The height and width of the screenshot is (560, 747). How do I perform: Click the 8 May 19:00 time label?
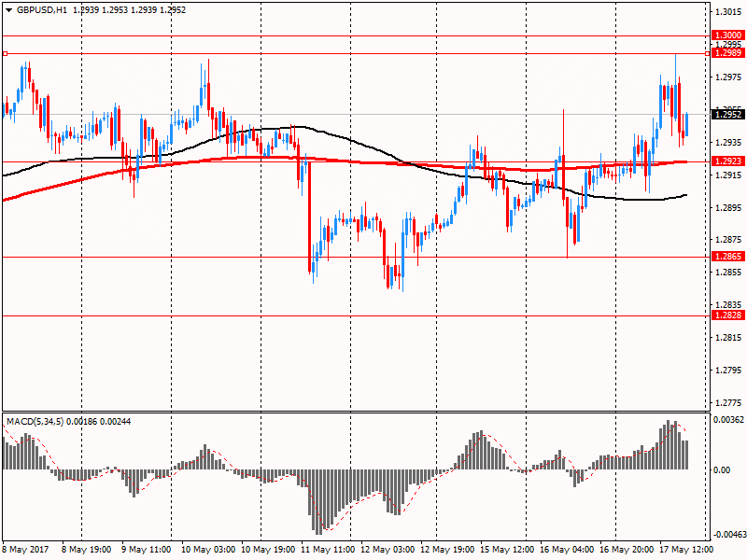[x=86, y=550]
